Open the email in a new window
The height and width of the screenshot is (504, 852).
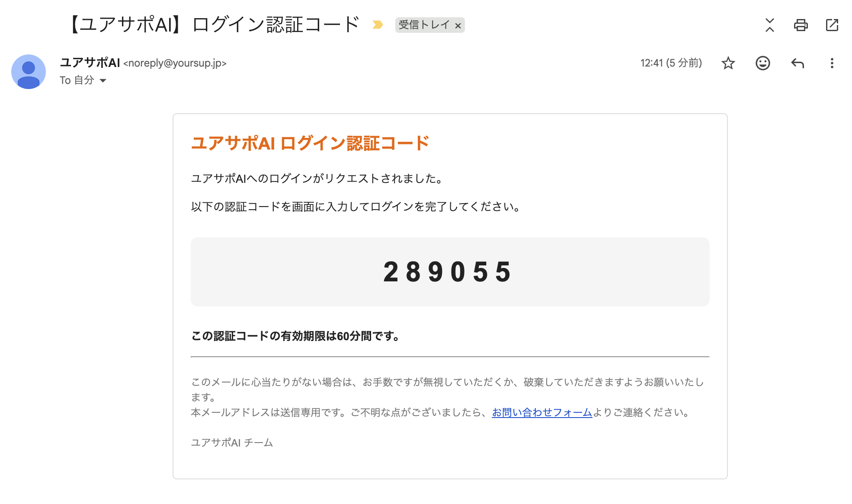tap(832, 25)
